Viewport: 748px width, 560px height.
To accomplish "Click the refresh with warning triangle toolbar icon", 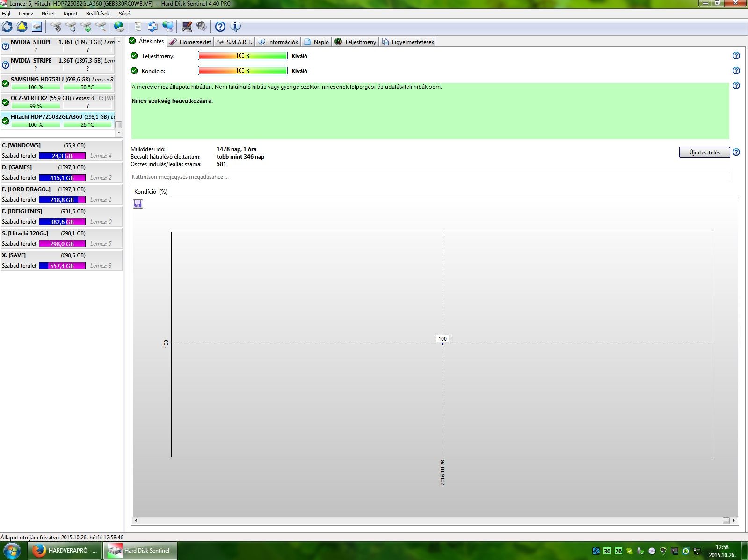I will pos(22,27).
